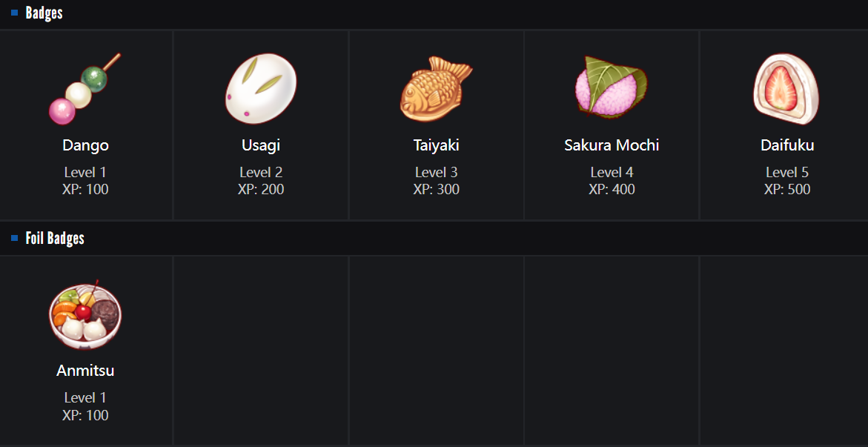
Task: Click the Taiyaki name label
Action: click(x=436, y=145)
